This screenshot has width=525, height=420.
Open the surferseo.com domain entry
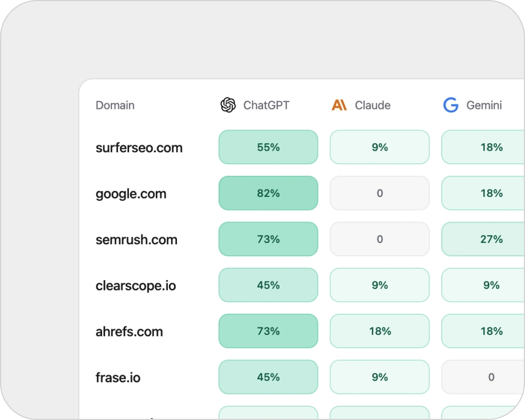139,147
